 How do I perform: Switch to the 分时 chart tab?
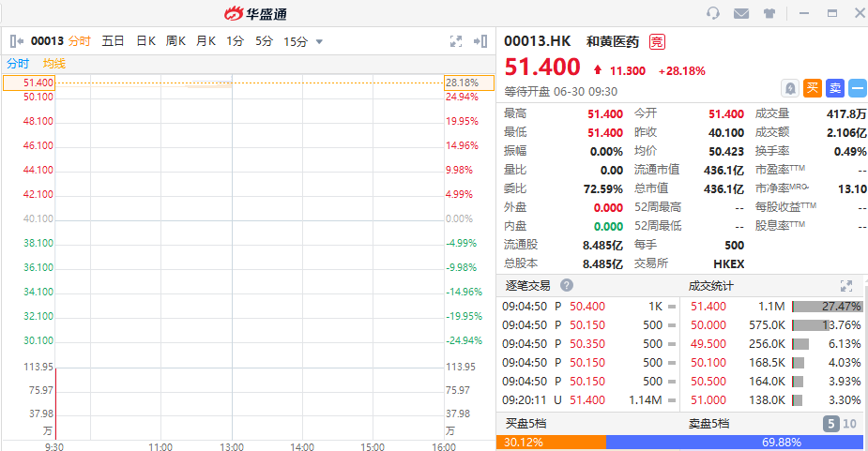(80, 41)
